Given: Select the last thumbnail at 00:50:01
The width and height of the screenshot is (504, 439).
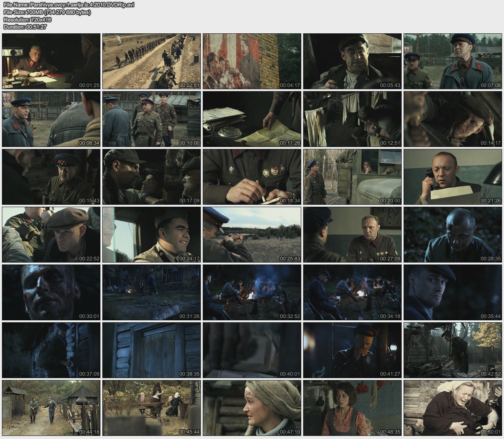Looking at the screenshot, I should tap(453, 408).
